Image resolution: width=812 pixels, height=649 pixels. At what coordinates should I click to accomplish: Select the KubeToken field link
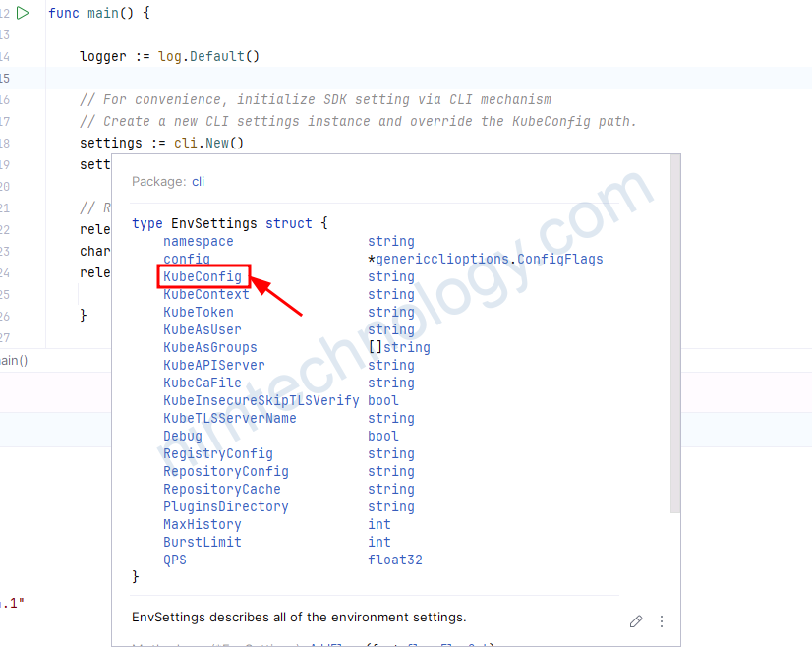pyautogui.click(x=199, y=313)
